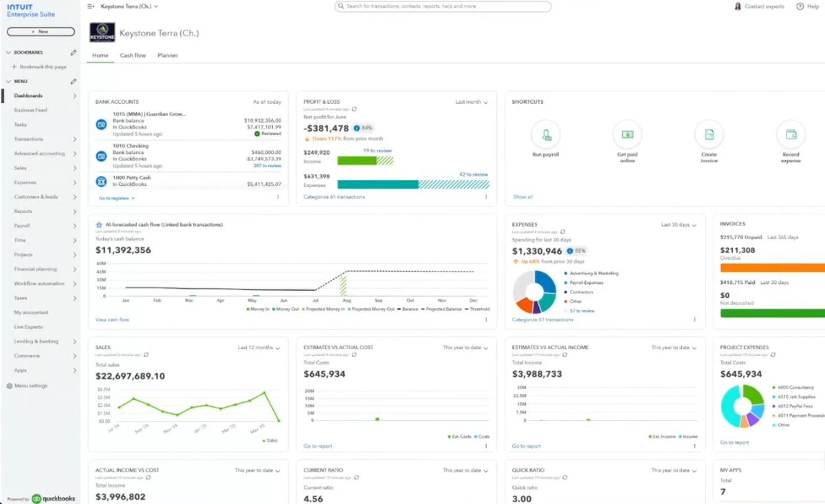
Task: Expand the Transactions sidebar item
Action: pyautogui.click(x=74, y=139)
